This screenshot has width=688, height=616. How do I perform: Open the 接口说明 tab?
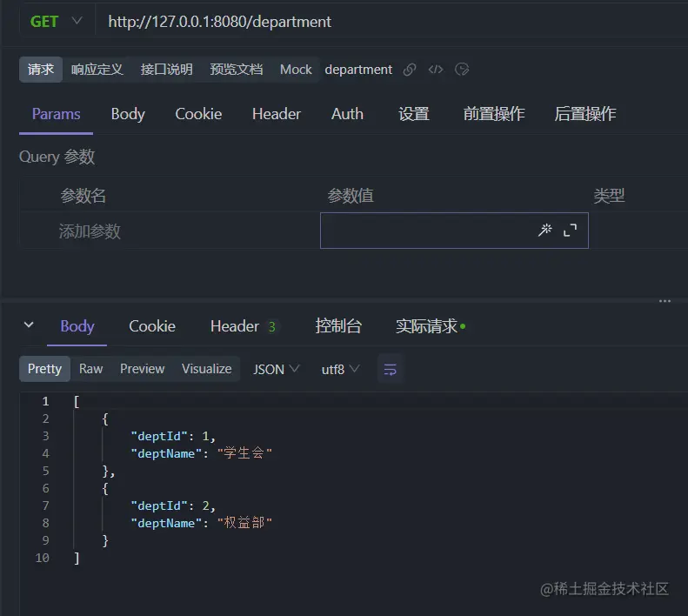(166, 70)
